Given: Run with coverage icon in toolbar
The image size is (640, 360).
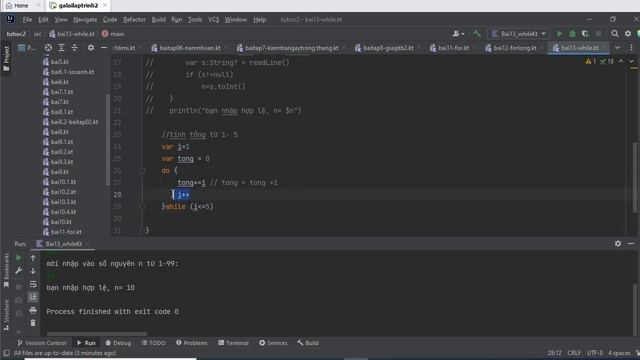Looking at the screenshot, I should pos(585,34).
